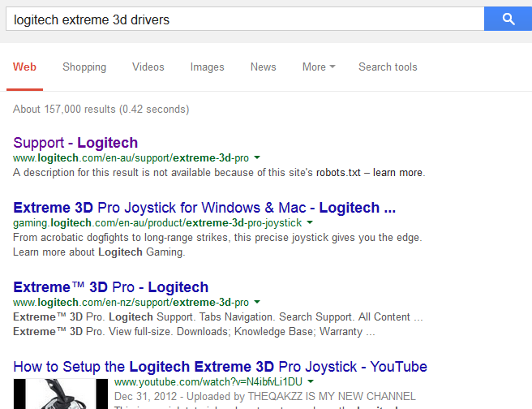Open the Images results tab

pyautogui.click(x=207, y=67)
